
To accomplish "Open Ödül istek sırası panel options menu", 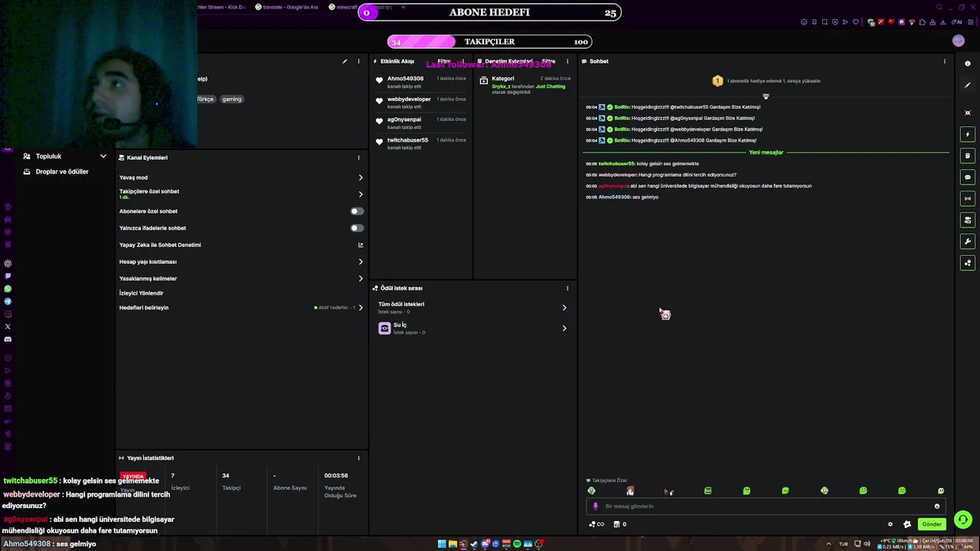I will [567, 289].
